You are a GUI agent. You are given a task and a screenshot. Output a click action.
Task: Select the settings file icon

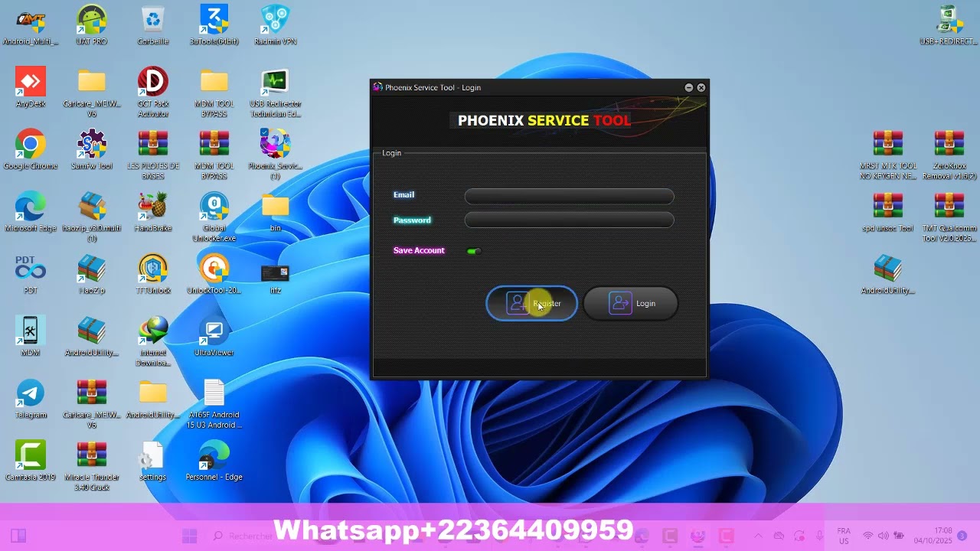pos(153,461)
